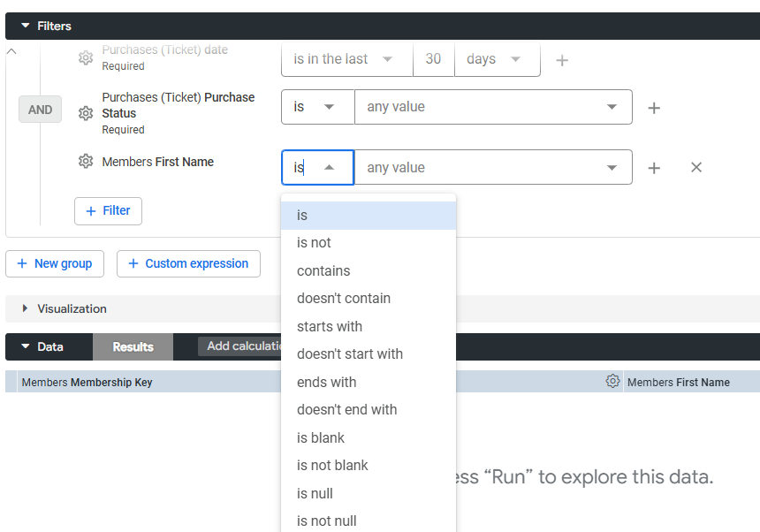760x532 pixels.
Task: Choose 'is blank' from the operator list
Action: [369, 438]
